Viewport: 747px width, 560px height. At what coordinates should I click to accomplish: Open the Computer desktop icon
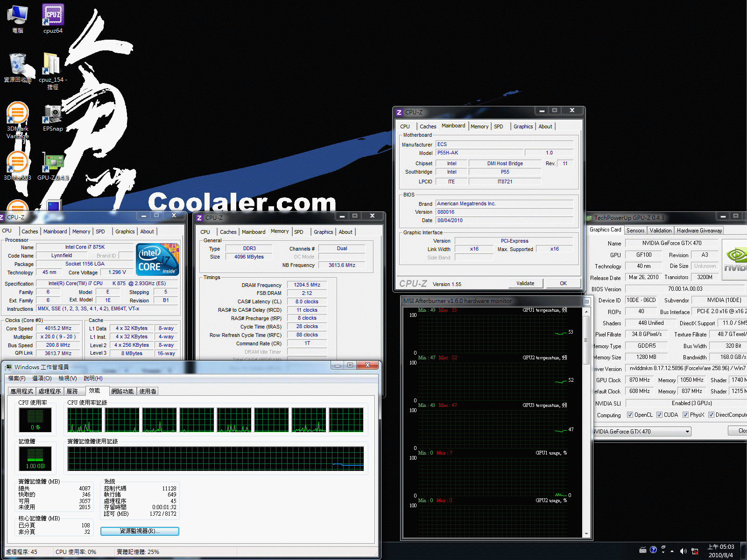17,19
